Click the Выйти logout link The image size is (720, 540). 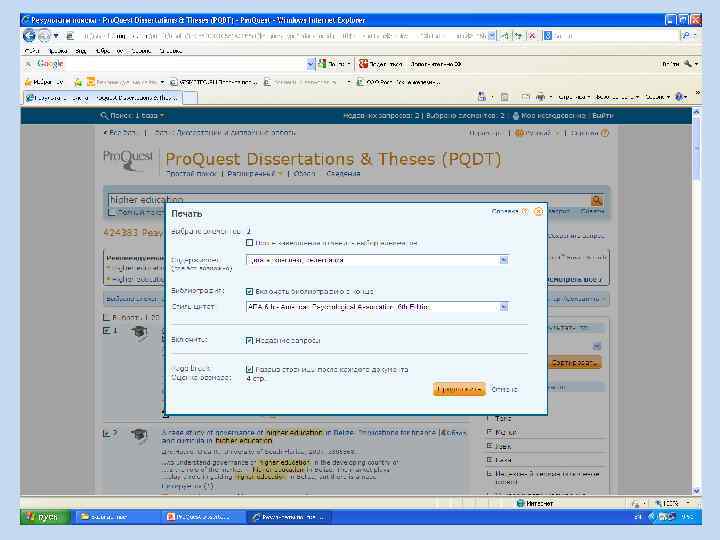pyautogui.click(x=602, y=116)
